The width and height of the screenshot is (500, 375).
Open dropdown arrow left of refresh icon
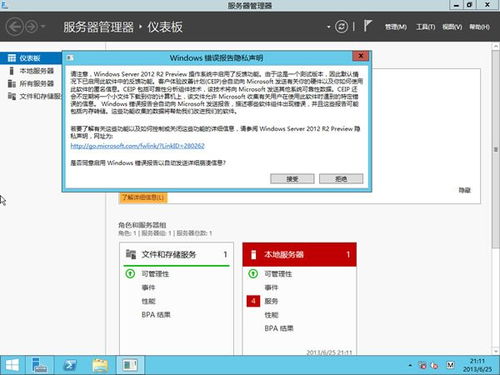point(328,27)
